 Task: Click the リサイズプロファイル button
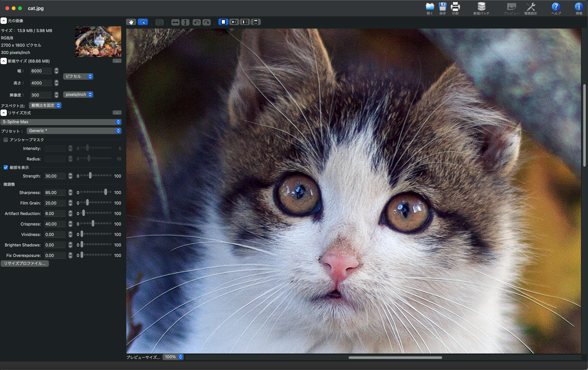[x=25, y=264]
